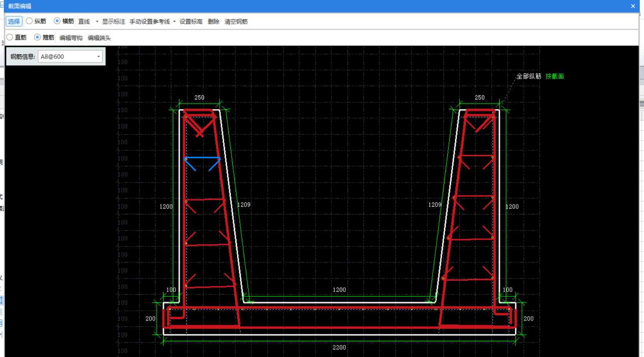Click the 删除 command

(214, 22)
